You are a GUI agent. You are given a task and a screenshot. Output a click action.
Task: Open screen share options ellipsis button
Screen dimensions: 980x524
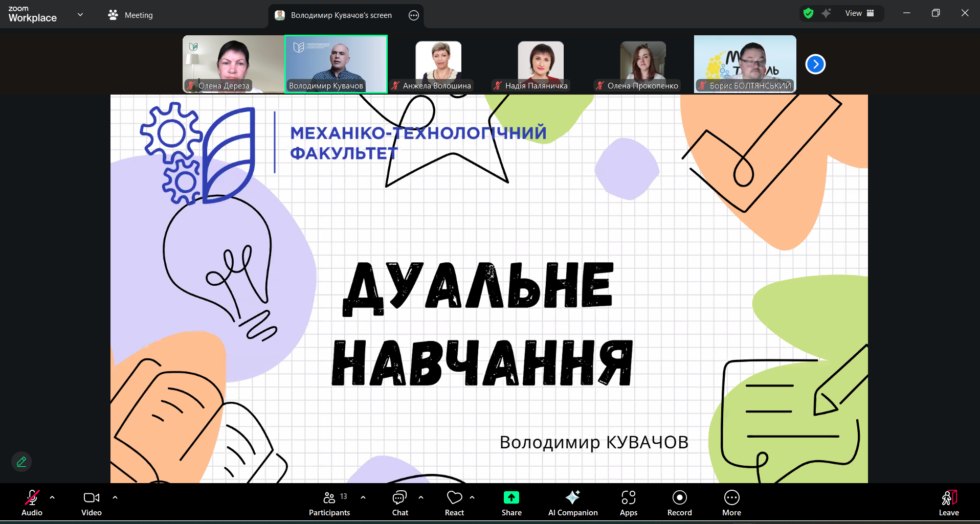click(x=414, y=15)
